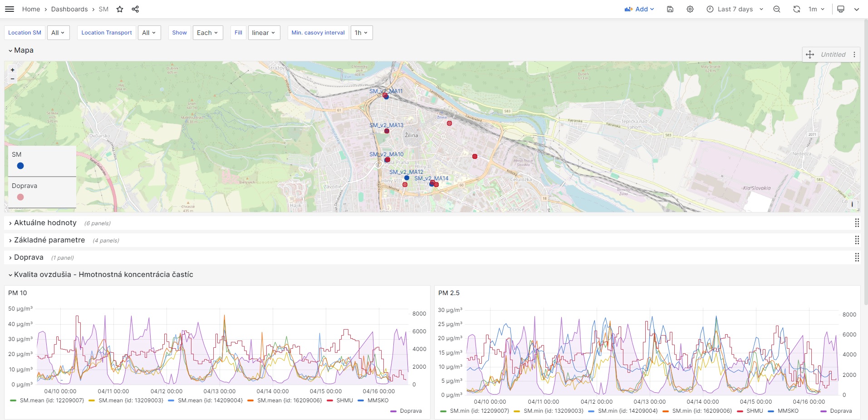Screen dimensions: 868x420
Task: Click the blue SM legend color dot
Action: (x=20, y=166)
